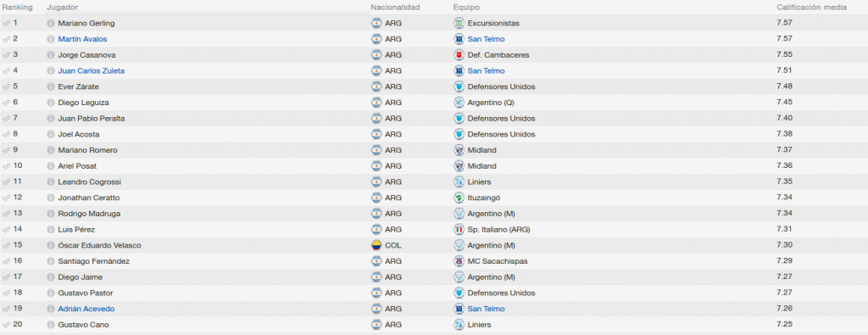Click Excursionistas club badge icon
Screen dimensions: 868x335
pyautogui.click(x=459, y=23)
